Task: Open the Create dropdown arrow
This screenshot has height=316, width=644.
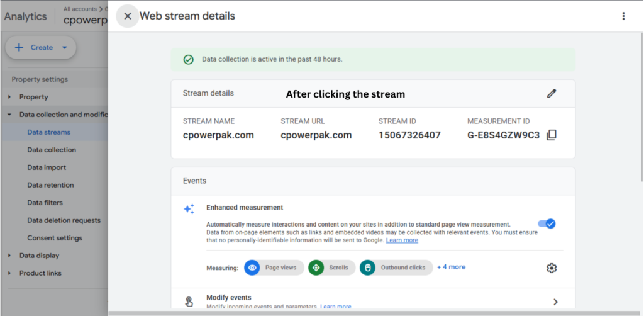Action: coord(65,48)
